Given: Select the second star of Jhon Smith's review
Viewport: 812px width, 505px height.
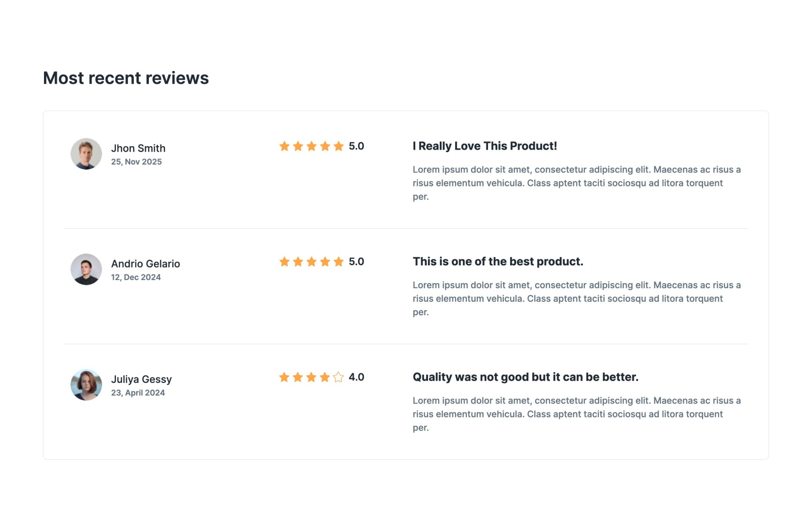Looking at the screenshot, I should tap(298, 146).
